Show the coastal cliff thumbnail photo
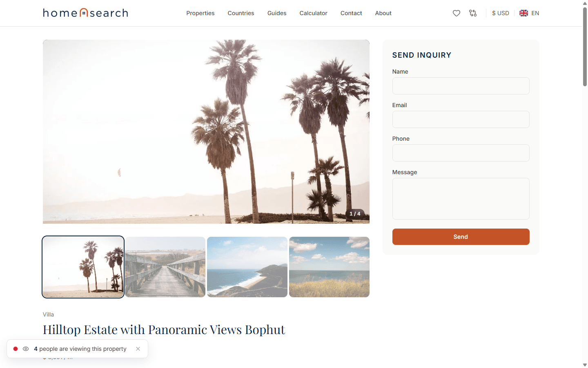The width and height of the screenshot is (588, 368). pyautogui.click(x=247, y=267)
